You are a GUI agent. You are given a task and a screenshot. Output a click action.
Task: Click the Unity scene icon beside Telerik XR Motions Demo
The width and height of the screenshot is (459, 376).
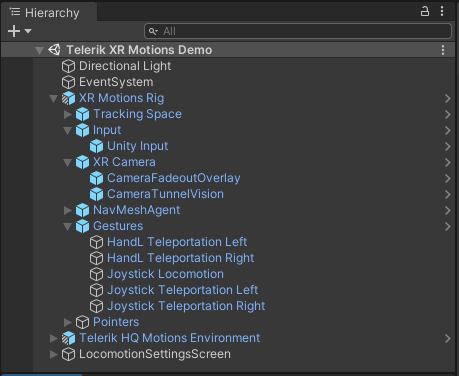tap(54, 50)
